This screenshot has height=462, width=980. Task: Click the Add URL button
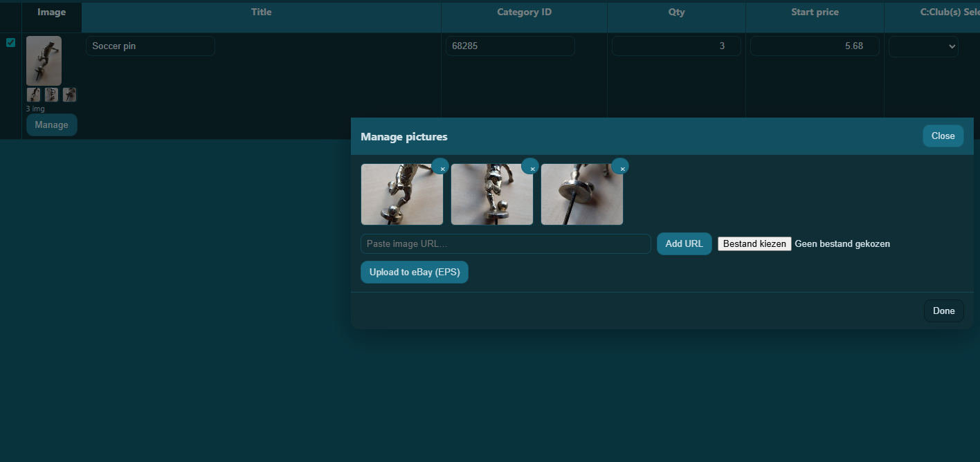point(684,243)
